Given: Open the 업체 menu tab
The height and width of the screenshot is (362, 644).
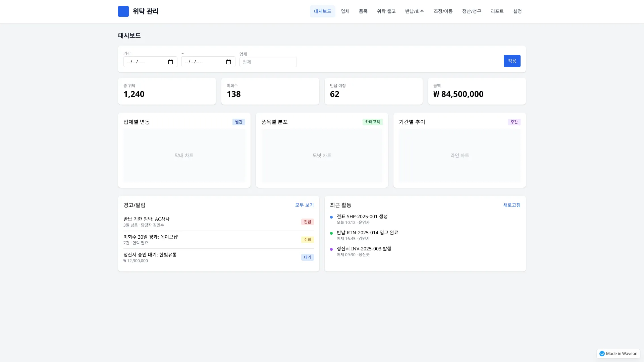Looking at the screenshot, I should [x=345, y=11].
